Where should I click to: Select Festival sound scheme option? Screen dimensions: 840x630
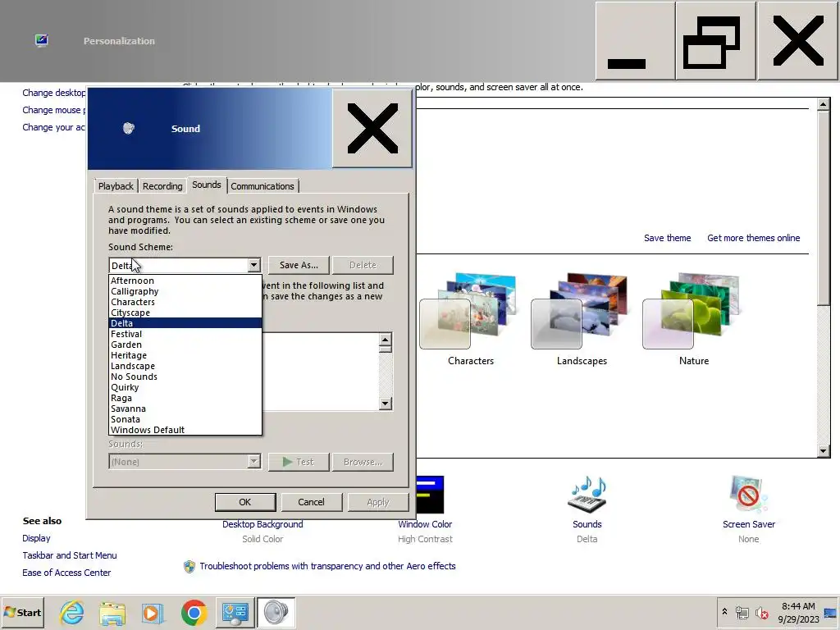pyautogui.click(x=185, y=334)
